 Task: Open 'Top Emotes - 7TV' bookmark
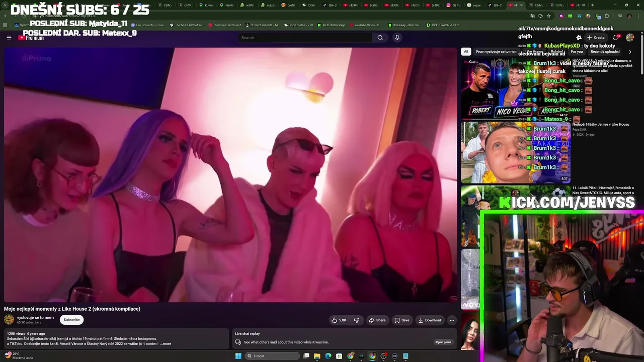pos(299,25)
